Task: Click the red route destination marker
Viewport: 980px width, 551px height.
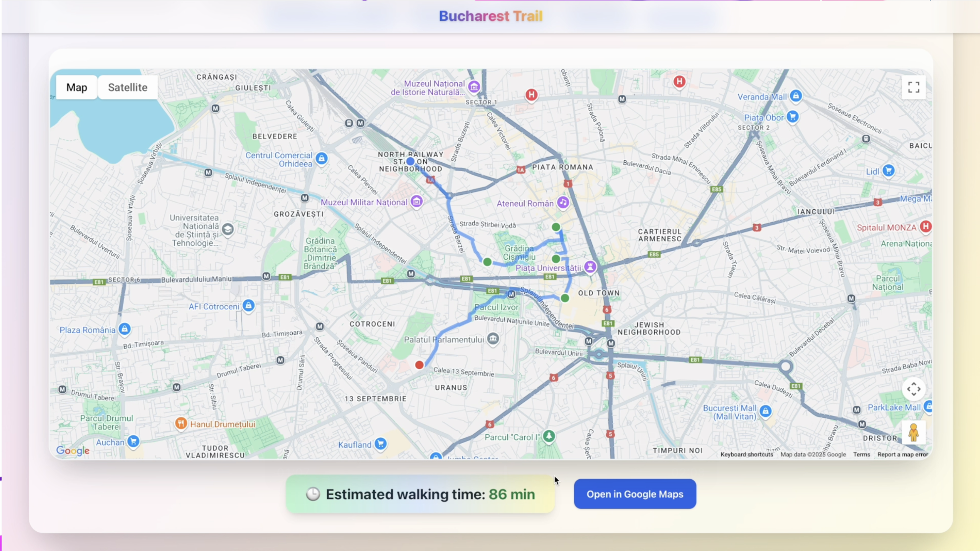Action: 419,365
